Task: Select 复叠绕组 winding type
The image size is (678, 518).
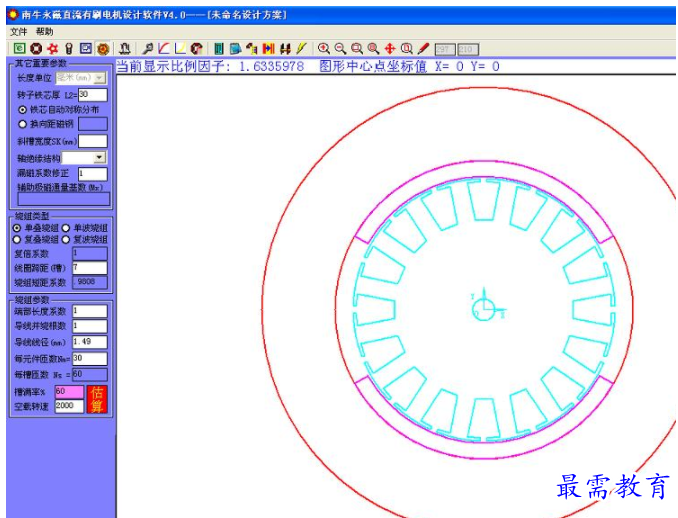Action: tap(17, 239)
